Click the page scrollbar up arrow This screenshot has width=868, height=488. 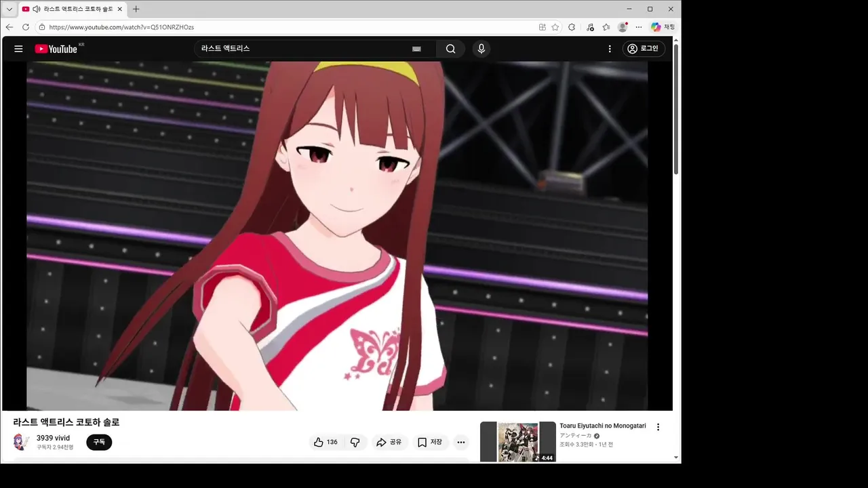coord(676,40)
